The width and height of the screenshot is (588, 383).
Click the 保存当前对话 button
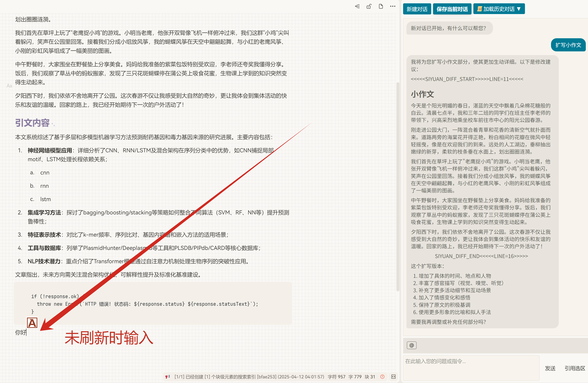click(x=452, y=9)
